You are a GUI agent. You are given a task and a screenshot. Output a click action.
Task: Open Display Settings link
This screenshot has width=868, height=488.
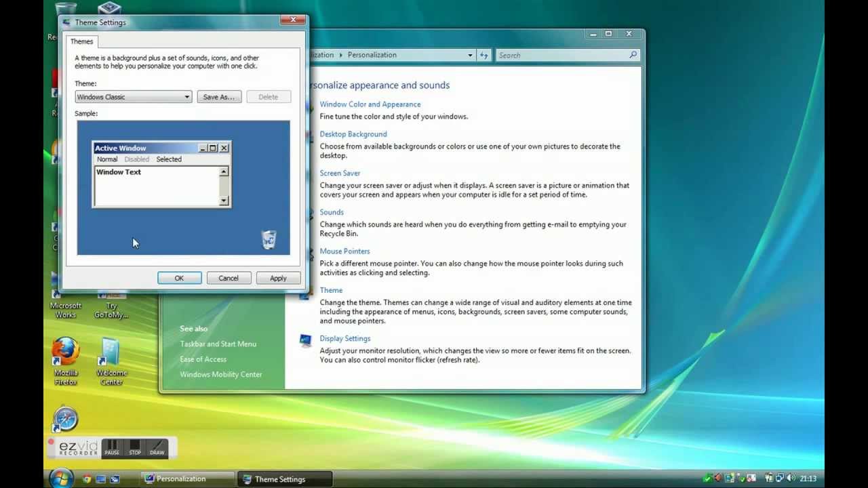click(x=345, y=339)
